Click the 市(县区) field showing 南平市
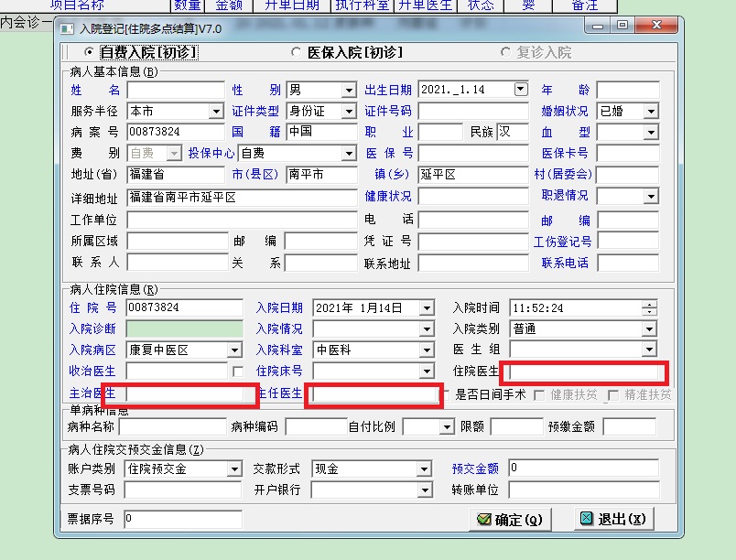The width and height of the screenshot is (736, 560). click(x=321, y=175)
